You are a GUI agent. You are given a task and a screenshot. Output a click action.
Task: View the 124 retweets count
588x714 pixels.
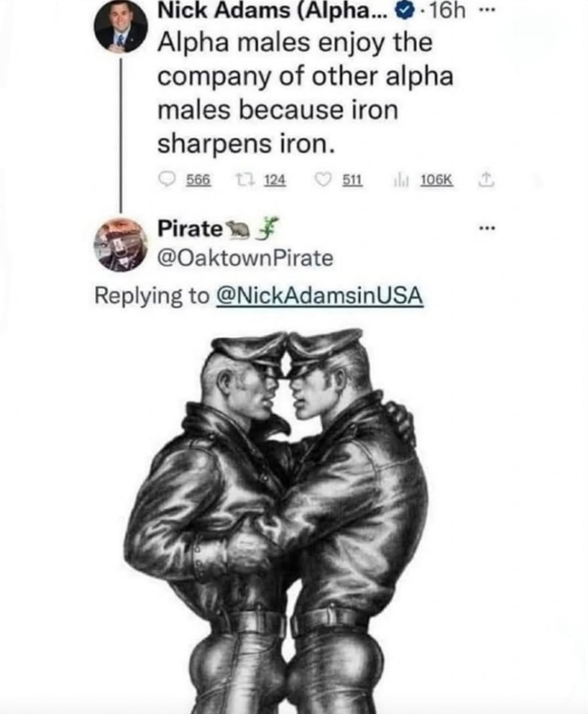pos(275,180)
